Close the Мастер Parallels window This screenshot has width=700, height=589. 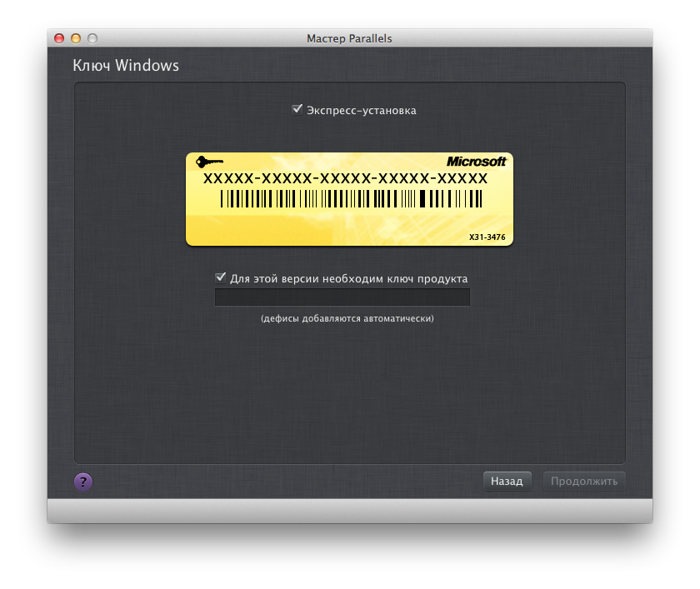[x=59, y=38]
